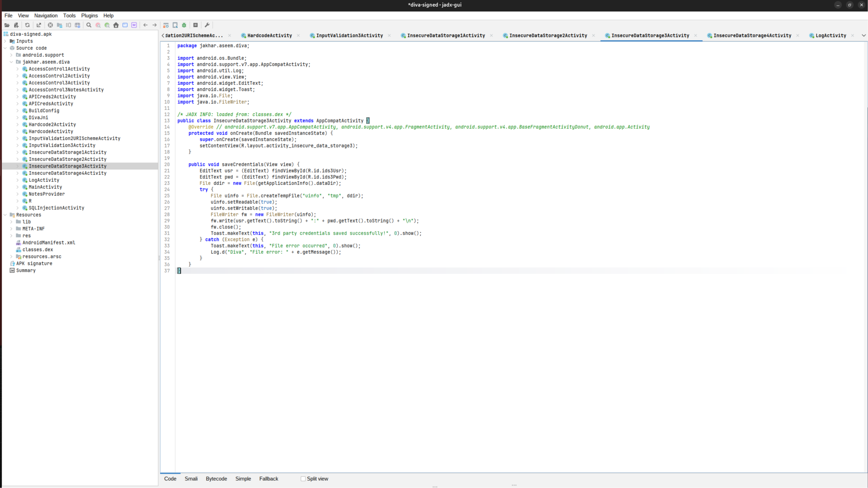Close the InsecureDataStorage3Activity tab
The height and width of the screenshot is (488, 868).
[x=695, y=35]
